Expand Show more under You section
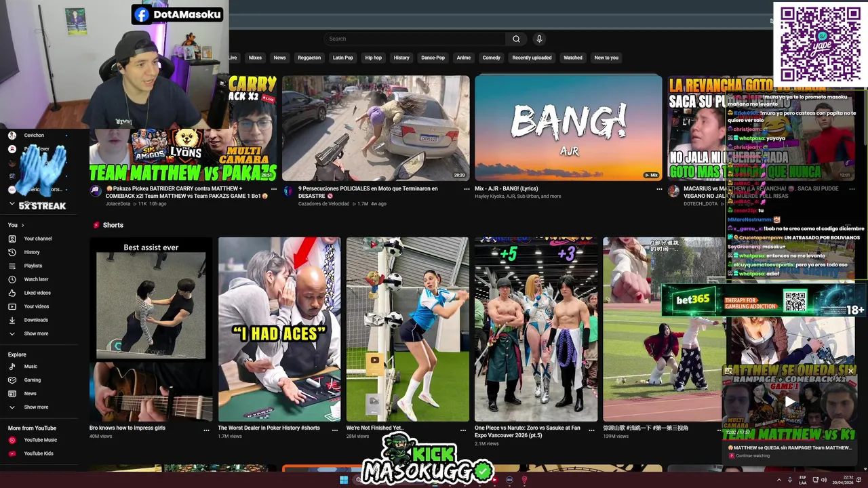Screen dimensions: 868x488 (x=36, y=333)
